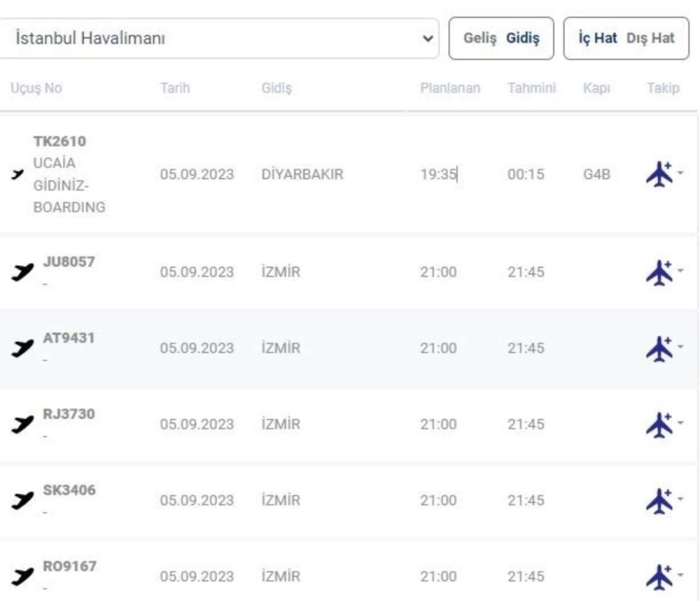
Task: Open flight number TK2610 details
Action: [x=59, y=141]
